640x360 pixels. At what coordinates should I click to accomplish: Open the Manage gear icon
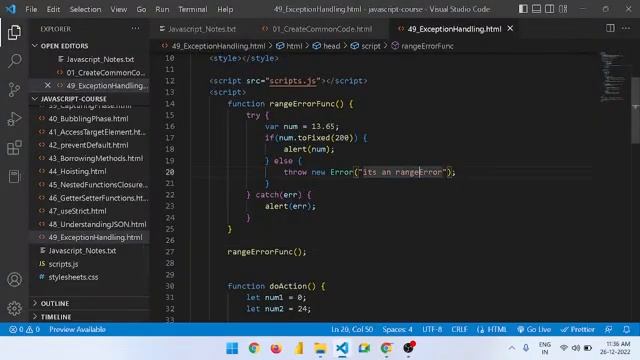(x=14, y=308)
